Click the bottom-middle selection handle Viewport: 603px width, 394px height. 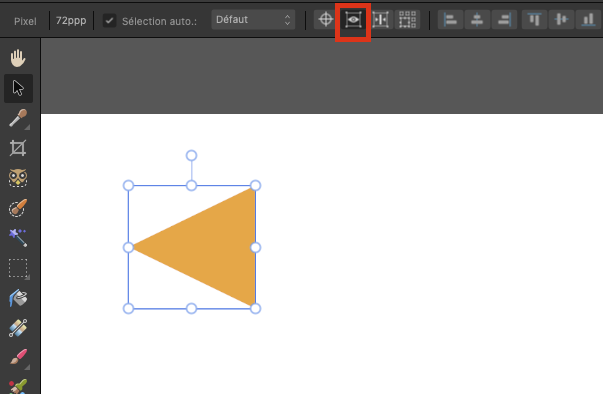[192, 308]
